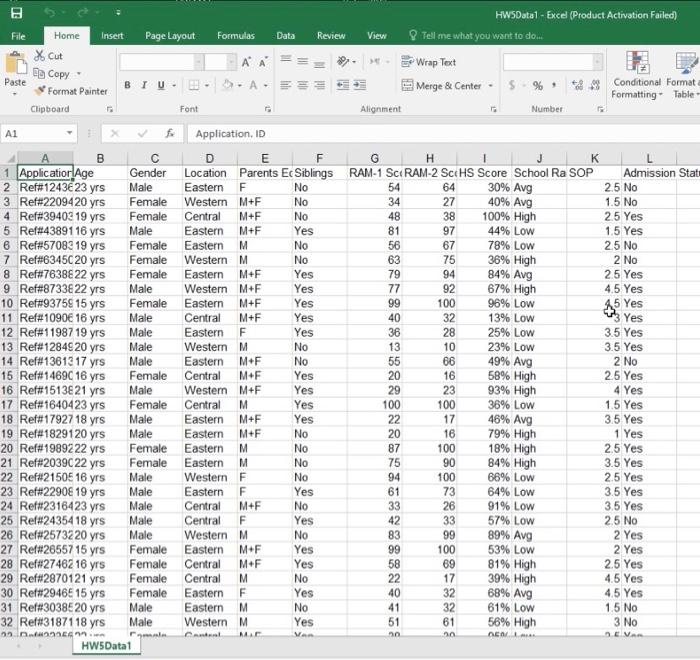Save the workbook with the floppy disk icon
Screen dimensions: 700x660
tap(17, 13)
